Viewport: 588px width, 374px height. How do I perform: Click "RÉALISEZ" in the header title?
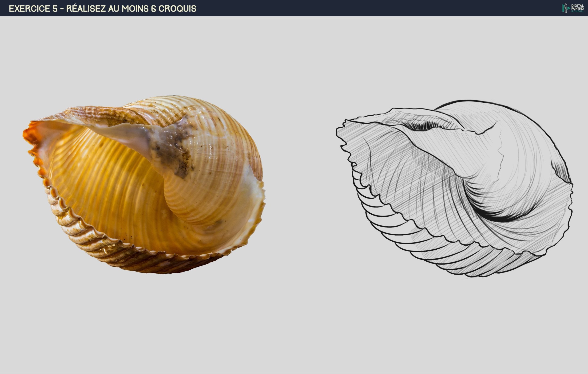[x=86, y=8]
